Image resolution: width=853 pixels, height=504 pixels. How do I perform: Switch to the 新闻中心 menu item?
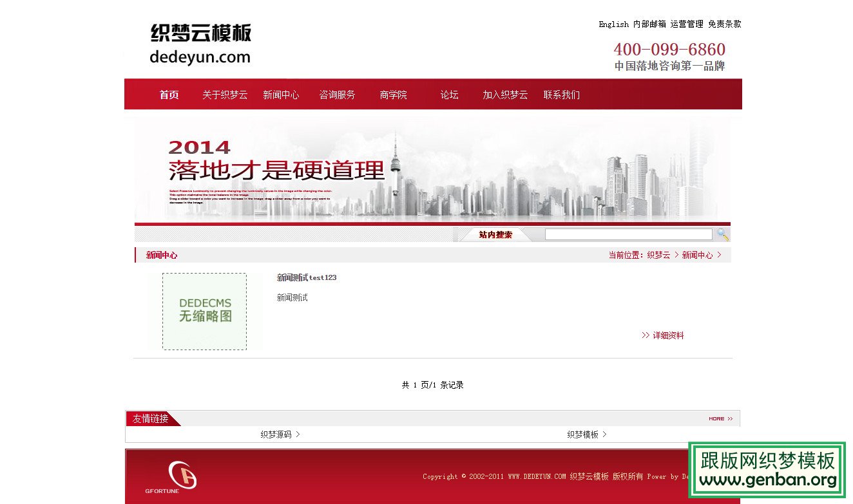click(281, 94)
